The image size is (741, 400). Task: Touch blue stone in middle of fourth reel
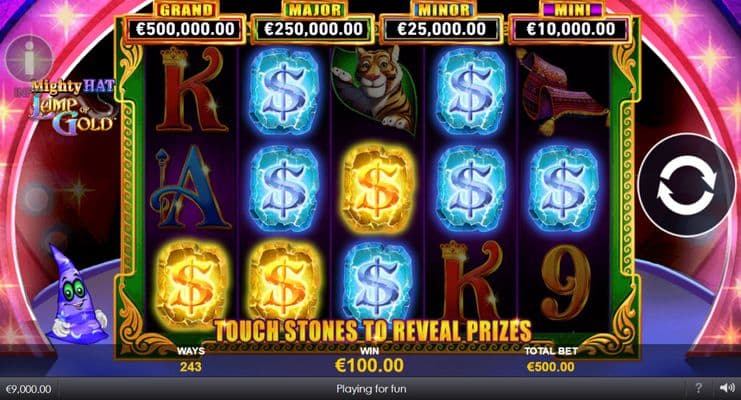point(471,189)
